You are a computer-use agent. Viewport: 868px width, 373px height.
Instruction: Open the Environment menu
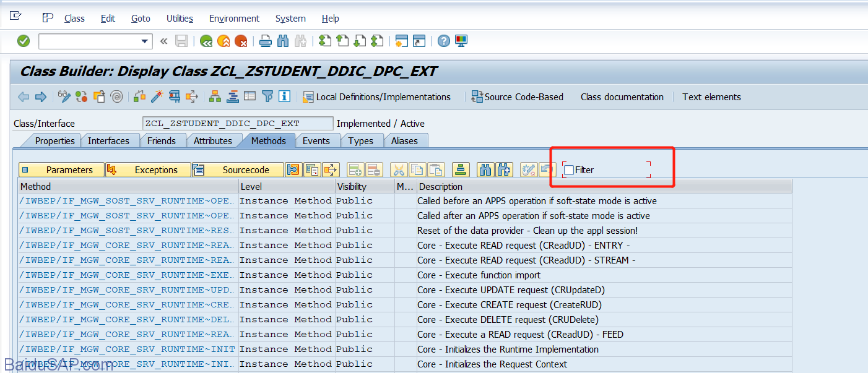tap(234, 19)
